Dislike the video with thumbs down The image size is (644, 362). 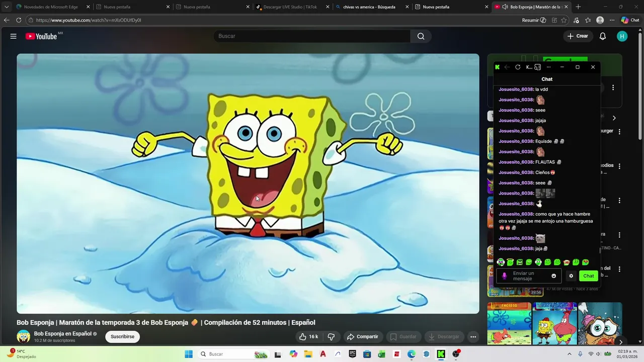click(331, 337)
